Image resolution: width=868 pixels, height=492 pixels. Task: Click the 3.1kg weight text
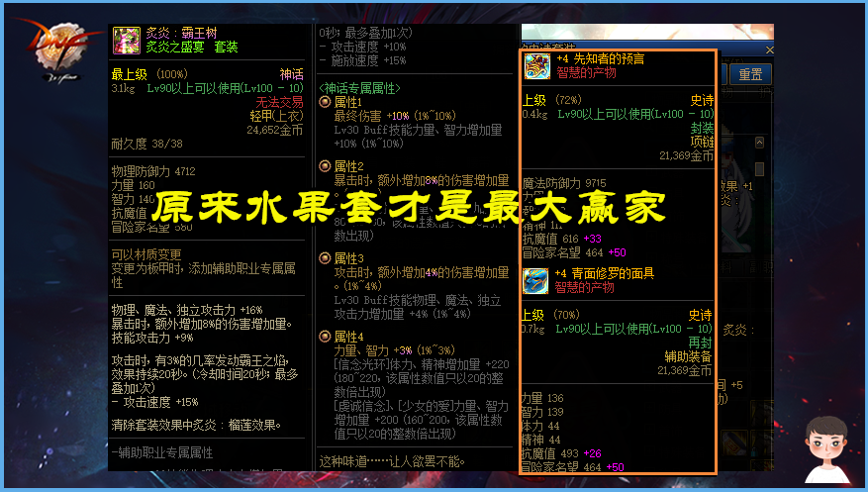123,88
